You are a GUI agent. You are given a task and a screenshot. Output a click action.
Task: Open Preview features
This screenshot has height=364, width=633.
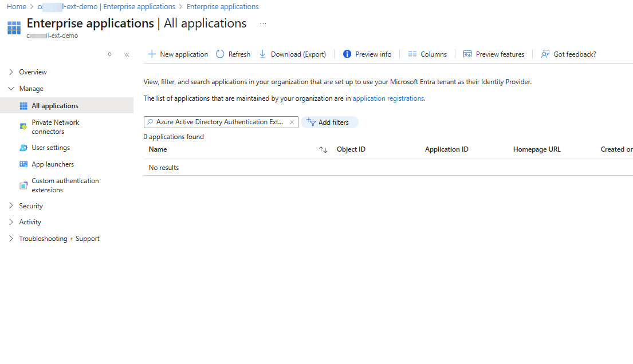tap(494, 54)
